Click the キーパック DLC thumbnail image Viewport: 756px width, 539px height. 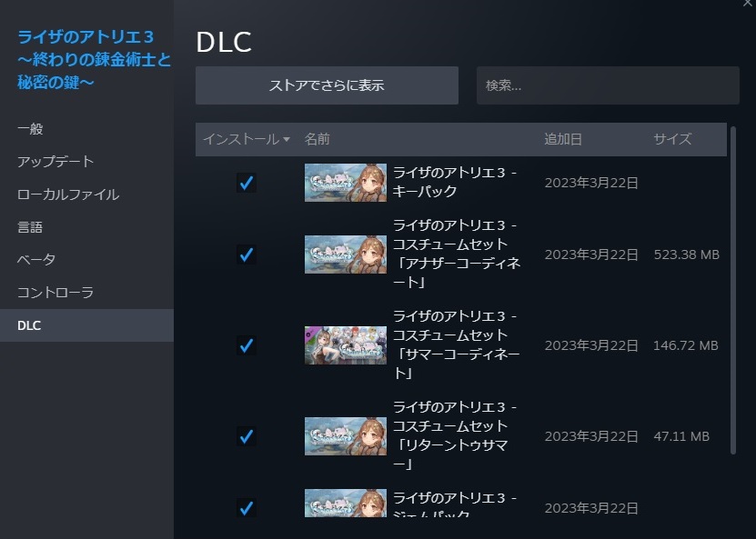pyautogui.click(x=345, y=183)
